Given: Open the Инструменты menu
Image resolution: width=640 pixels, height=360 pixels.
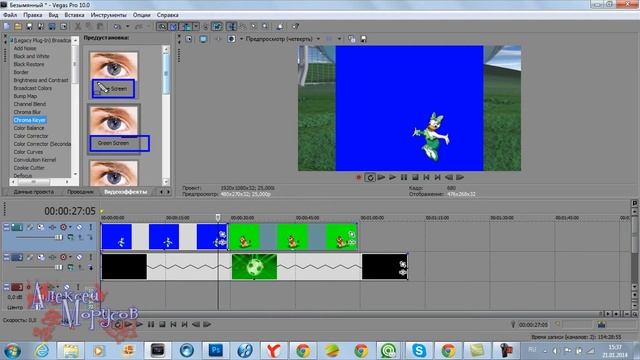Looking at the screenshot, I should (109, 15).
